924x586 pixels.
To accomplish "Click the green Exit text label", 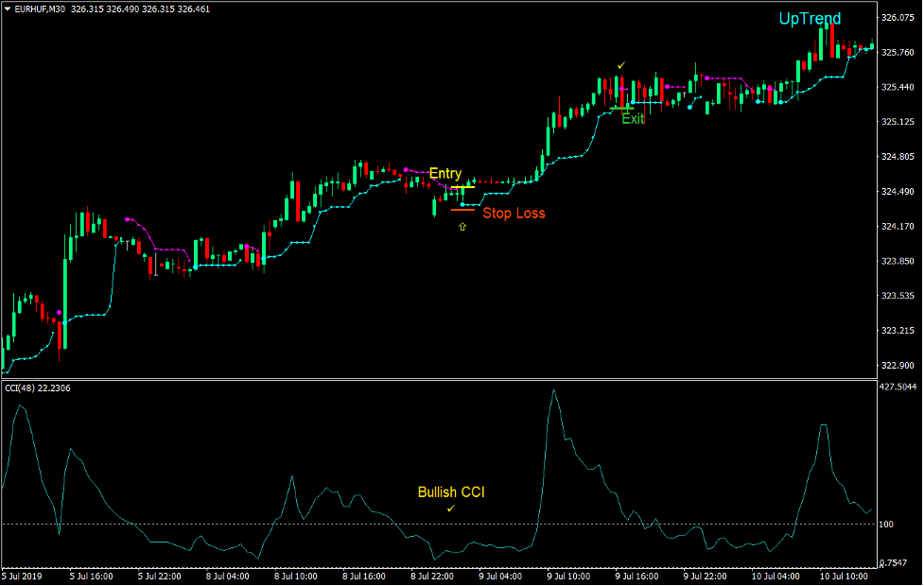I will [633, 119].
